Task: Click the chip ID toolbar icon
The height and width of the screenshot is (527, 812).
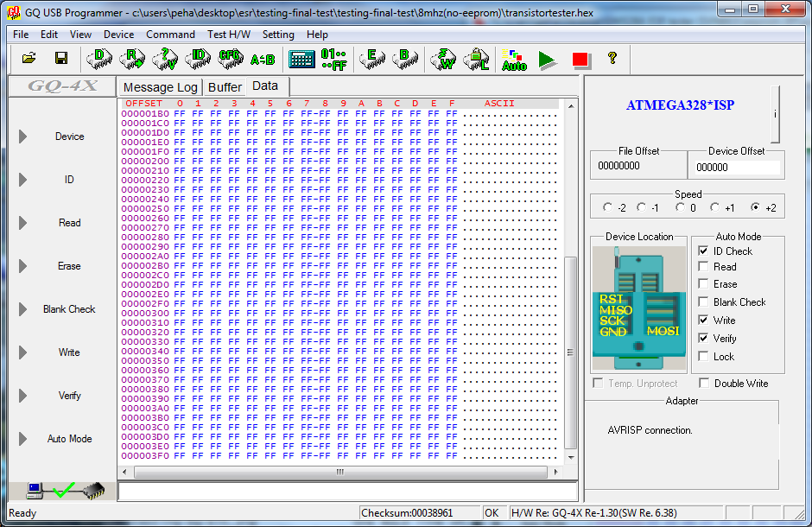Action: click(x=198, y=59)
